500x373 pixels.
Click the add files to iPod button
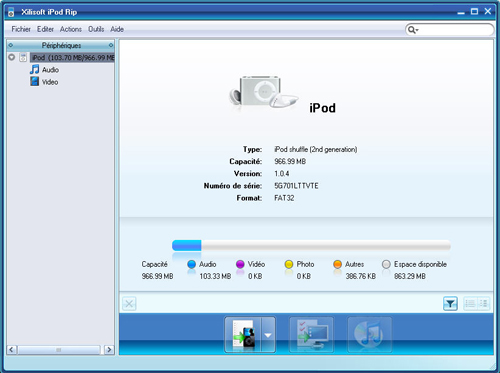(x=243, y=334)
